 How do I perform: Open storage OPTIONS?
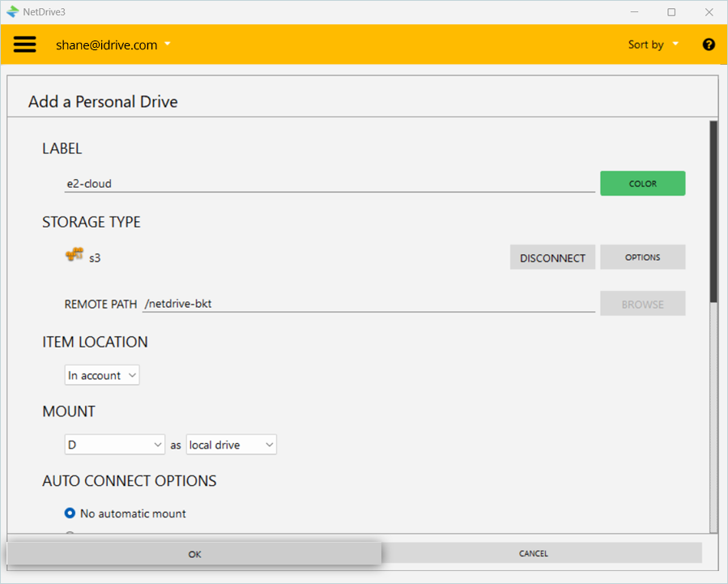[x=642, y=258]
